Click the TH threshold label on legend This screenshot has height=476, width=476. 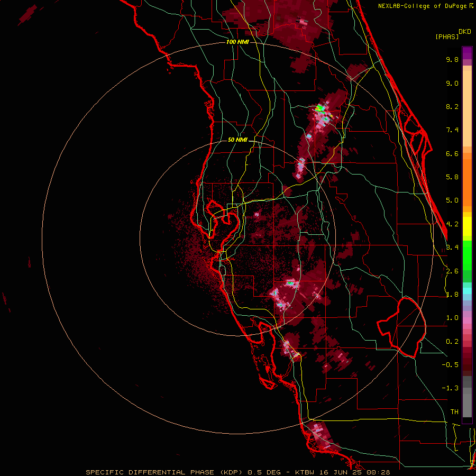click(x=454, y=412)
